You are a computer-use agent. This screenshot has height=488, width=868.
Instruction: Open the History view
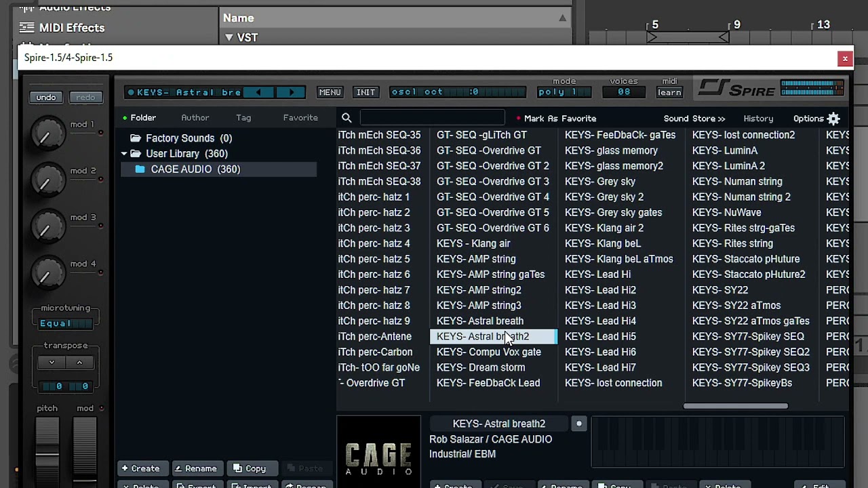pos(758,119)
